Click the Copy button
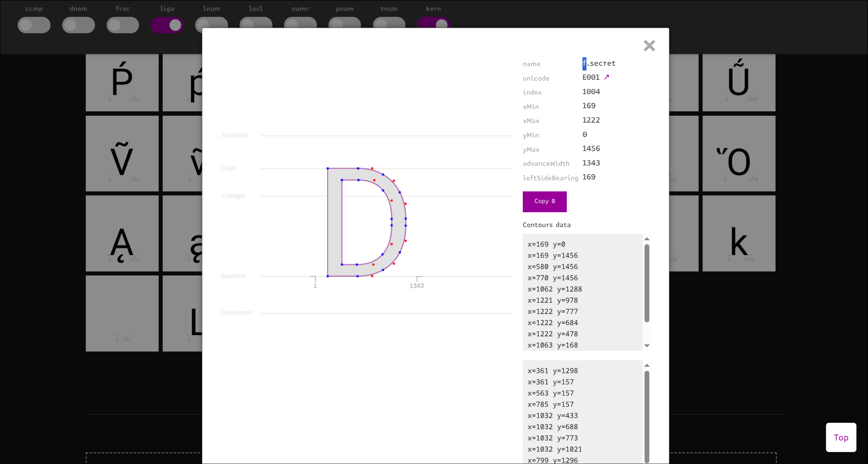Viewport: 868px width, 464px height. click(x=544, y=201)
